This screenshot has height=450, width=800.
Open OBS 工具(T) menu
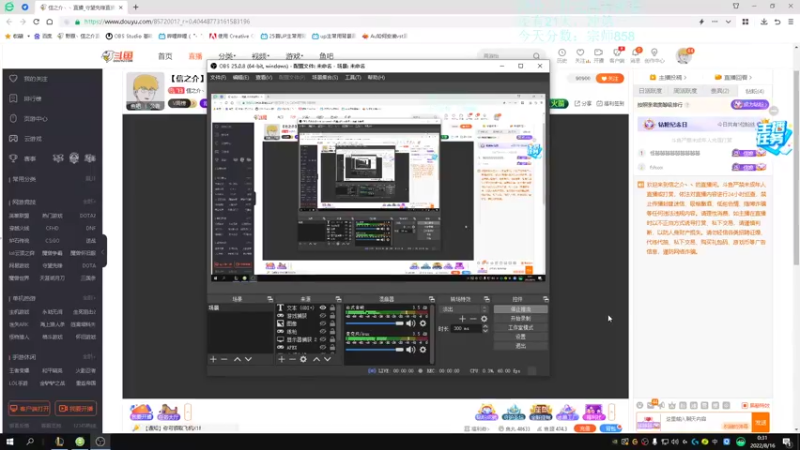click(x=353, y=78)
